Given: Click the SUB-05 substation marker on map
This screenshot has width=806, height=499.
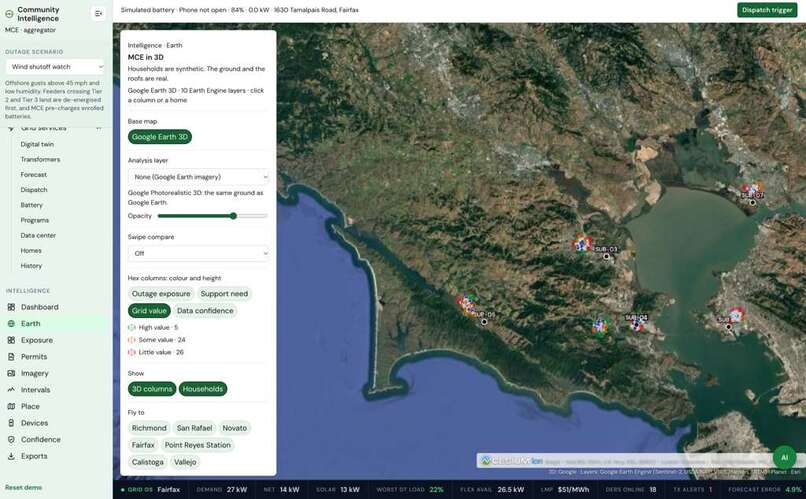Looking at the screenshot, I should point(484,322).
